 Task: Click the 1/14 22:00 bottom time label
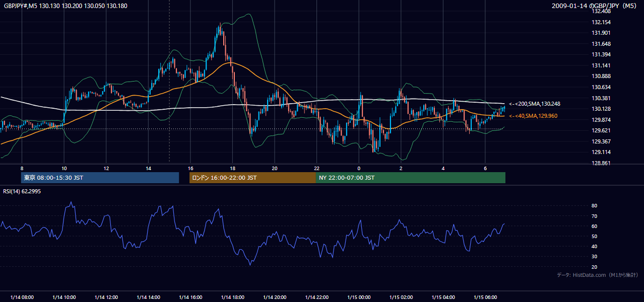click(316, 297)
